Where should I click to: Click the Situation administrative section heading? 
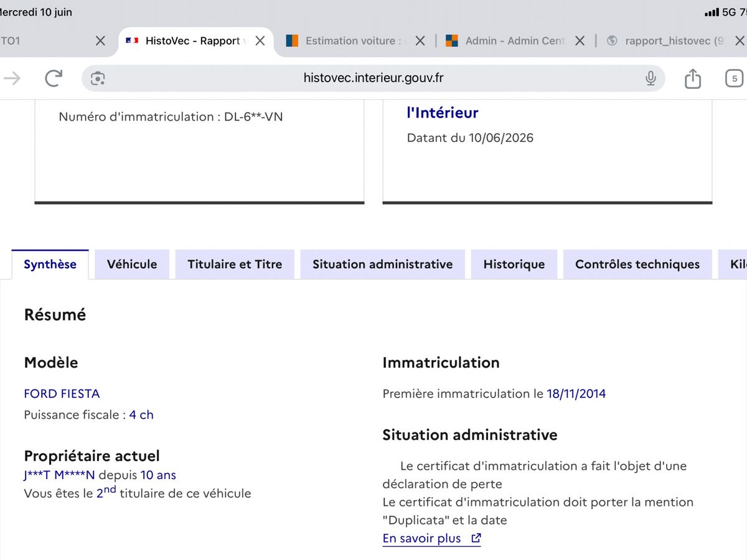pyautogui.click(x=470, y=435)
